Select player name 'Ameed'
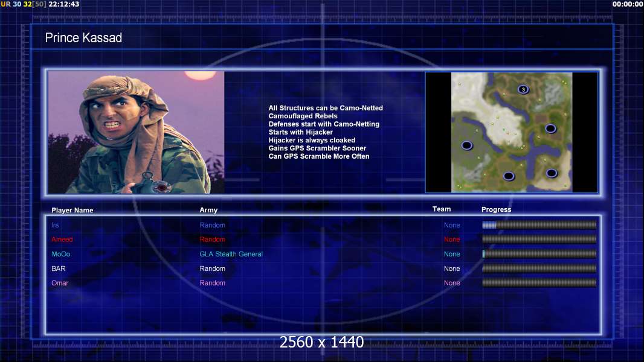This screenshot has height=362, width=644. tap(62, 240)
